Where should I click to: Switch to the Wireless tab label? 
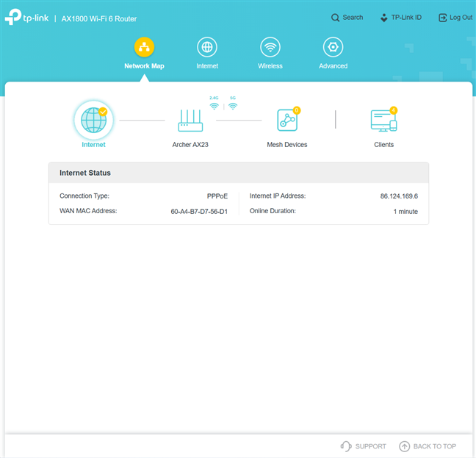tap(270, 66)
